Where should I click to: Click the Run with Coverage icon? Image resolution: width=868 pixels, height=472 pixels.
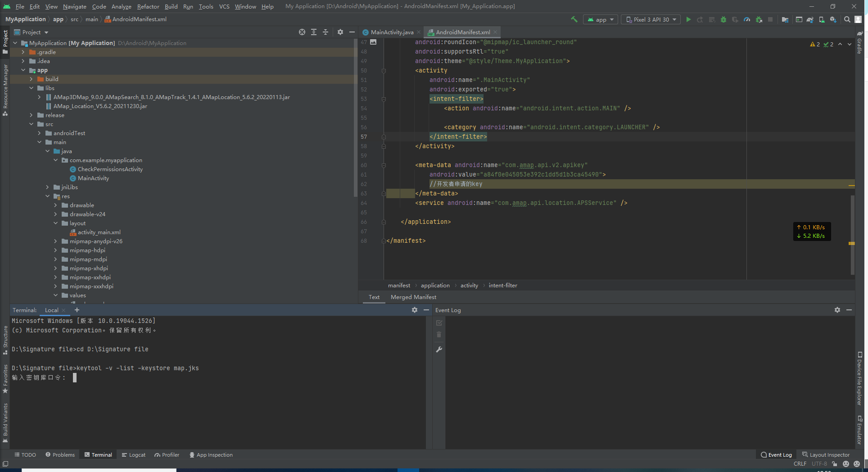pyautogui.click(x=735, y=19)
